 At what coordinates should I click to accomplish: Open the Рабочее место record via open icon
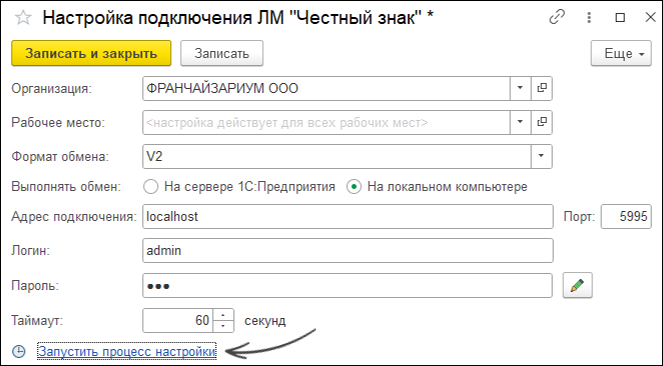(542, 122)
